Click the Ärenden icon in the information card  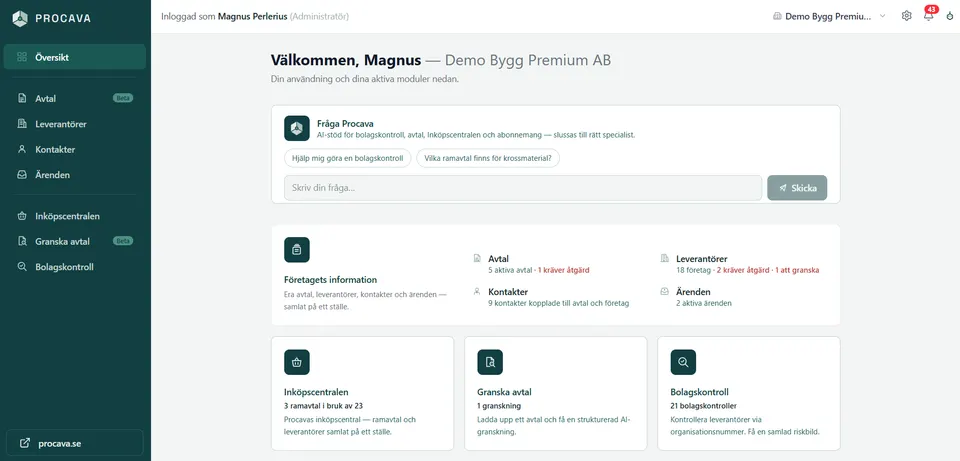(665, 292)
